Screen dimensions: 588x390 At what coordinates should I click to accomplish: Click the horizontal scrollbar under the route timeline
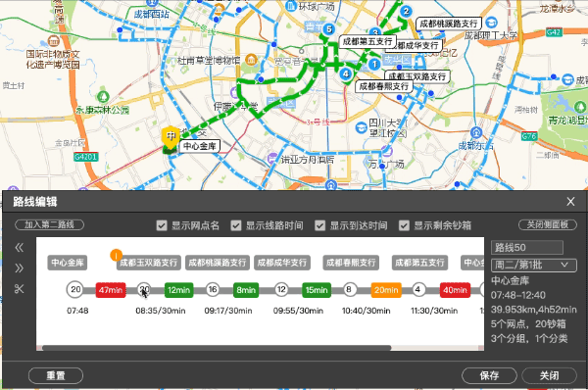click(217, 348)
